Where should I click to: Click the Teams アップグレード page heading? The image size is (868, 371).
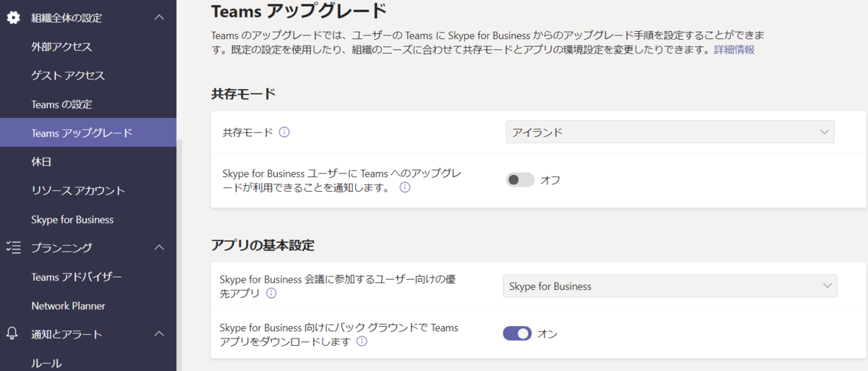pyautogui.click(x=299, y=11)
